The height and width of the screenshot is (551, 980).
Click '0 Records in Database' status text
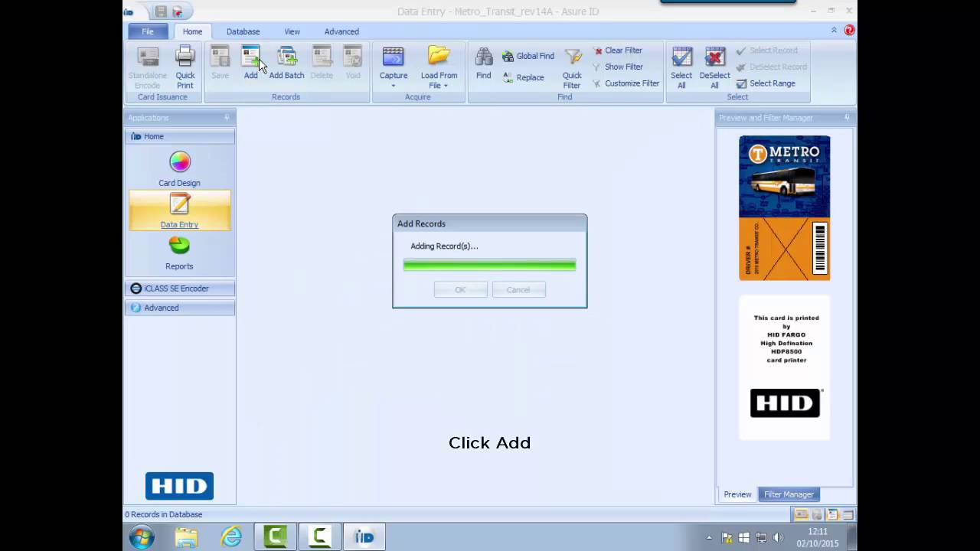tap(164, 514)
